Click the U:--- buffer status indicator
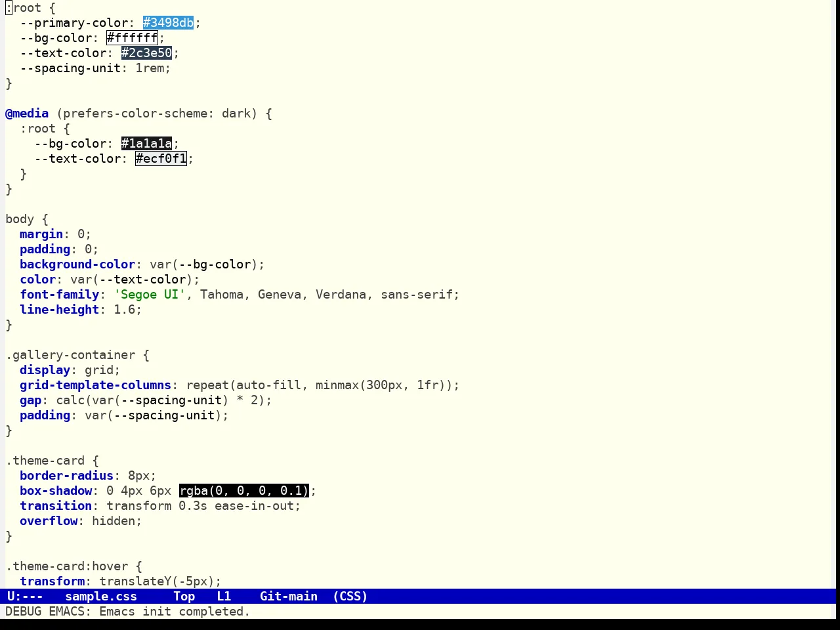The image size is (840, 630). pos(25,597)
